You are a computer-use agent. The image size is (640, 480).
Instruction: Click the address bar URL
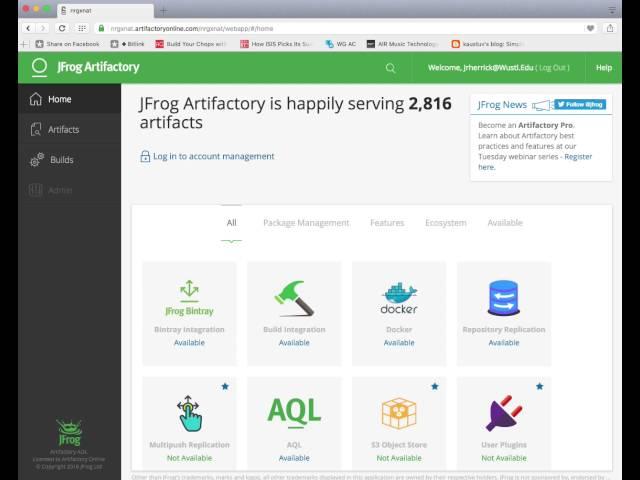(x=192, y=29)
